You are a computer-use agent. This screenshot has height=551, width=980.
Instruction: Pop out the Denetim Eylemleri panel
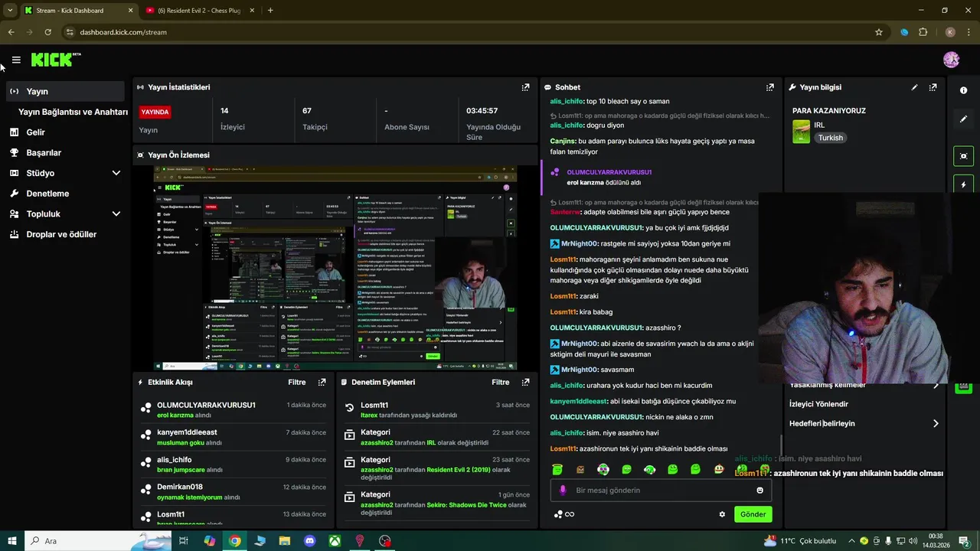point(525,382)
